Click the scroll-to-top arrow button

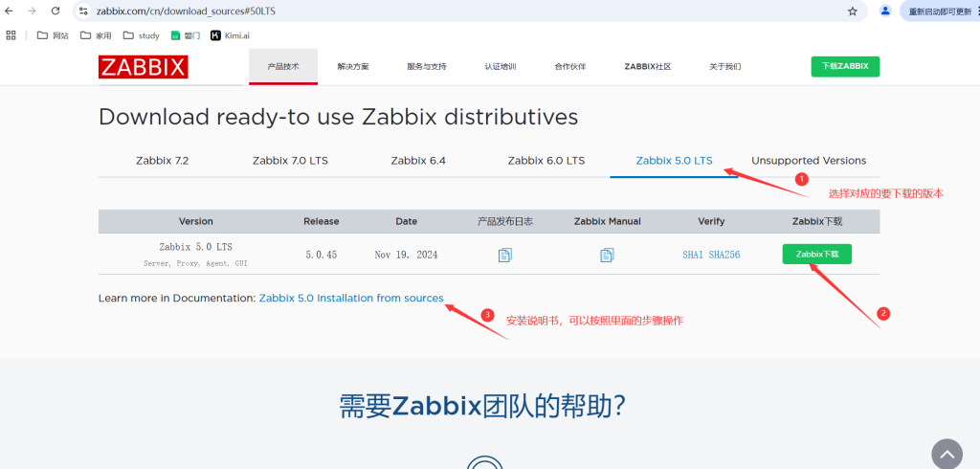[x=947, y=454]
